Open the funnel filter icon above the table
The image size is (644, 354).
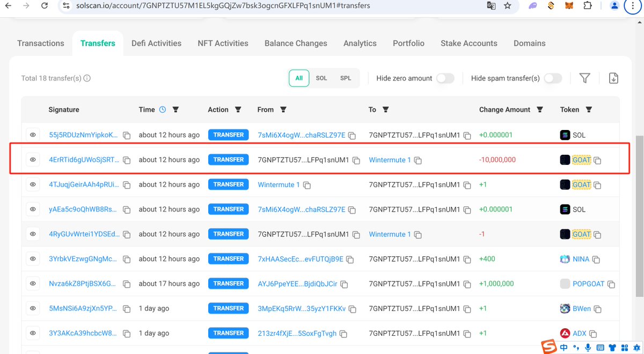point(585,78)
